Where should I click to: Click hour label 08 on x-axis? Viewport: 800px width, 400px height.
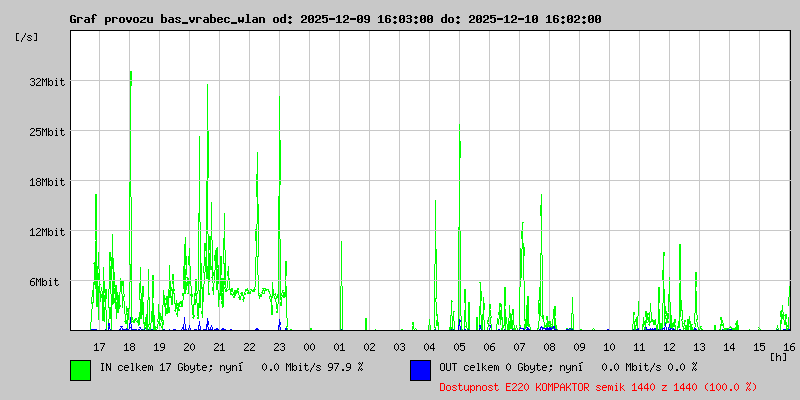pos(549,347)
